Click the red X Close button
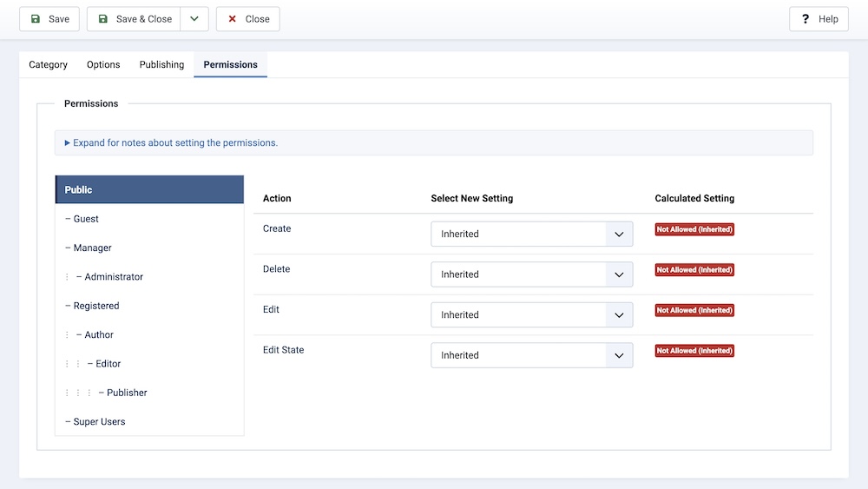The image size is (868, 489). pyautogui.click(x=247, y=19)
